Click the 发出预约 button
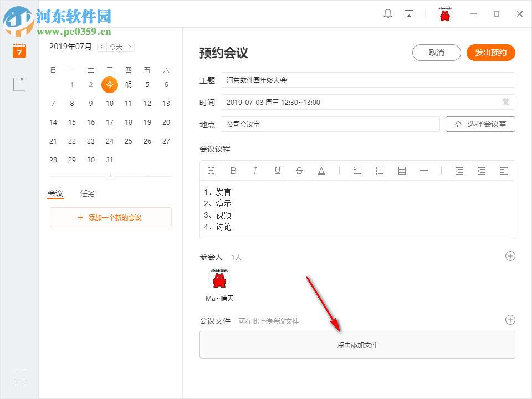The image size is (532, 399). click(490, 53)
